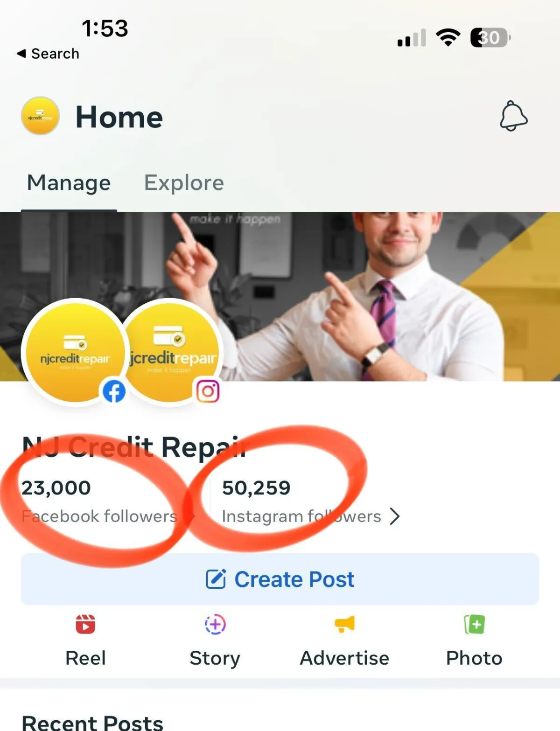This screenshot has width=560, height=731.
Task: Tap the small njcreditrepair avatar beside Home
Action: pos(41,116)
